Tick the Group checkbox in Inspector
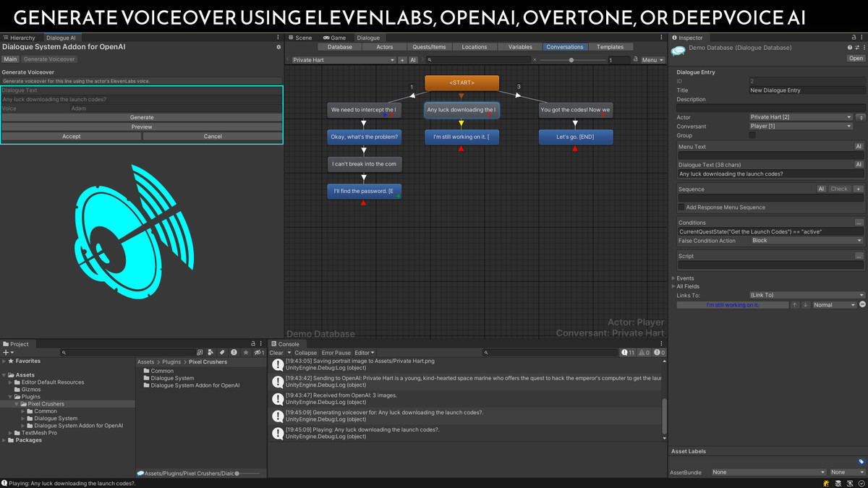The width and height of the screenshot is (868, 488). (x=753, y=135)
